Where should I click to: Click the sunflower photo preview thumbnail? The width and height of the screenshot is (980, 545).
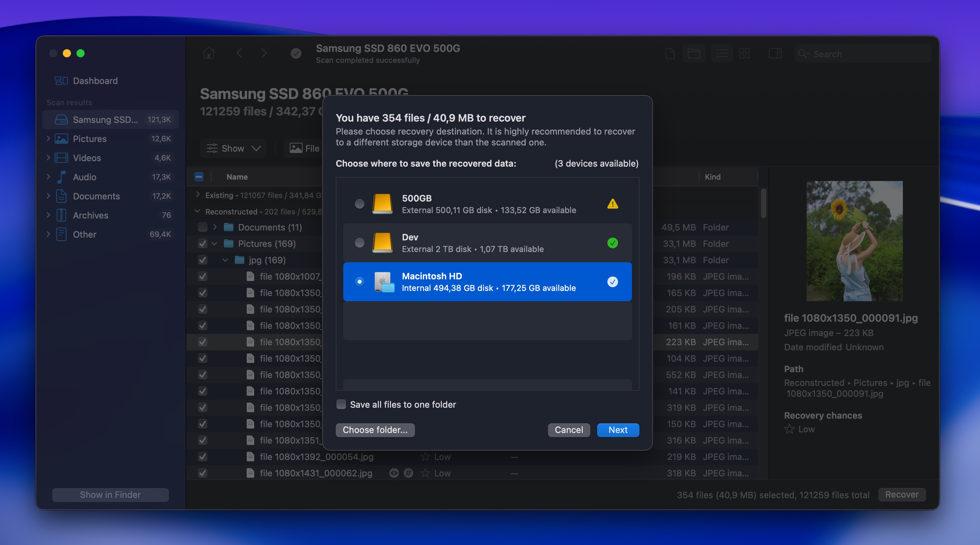tap(854, 241)
